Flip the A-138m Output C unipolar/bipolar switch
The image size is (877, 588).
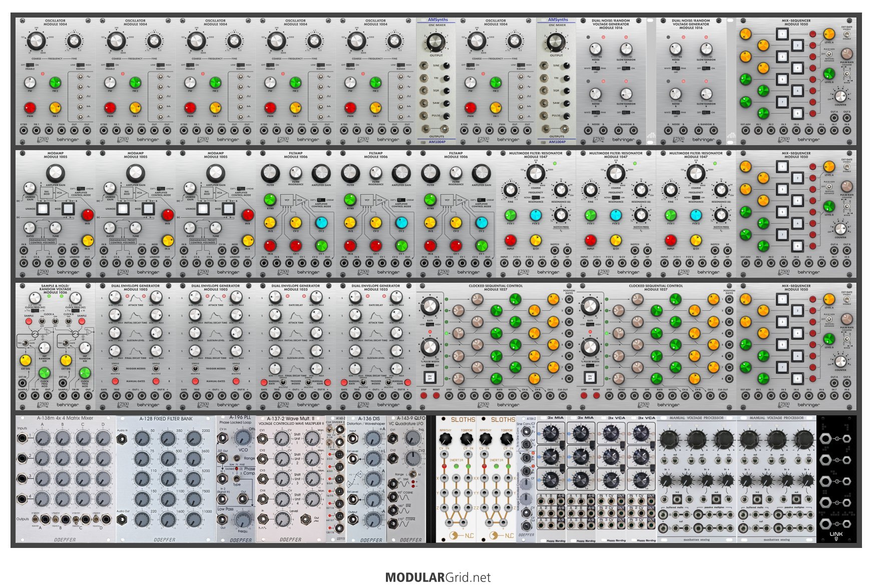tap(77, 519)
